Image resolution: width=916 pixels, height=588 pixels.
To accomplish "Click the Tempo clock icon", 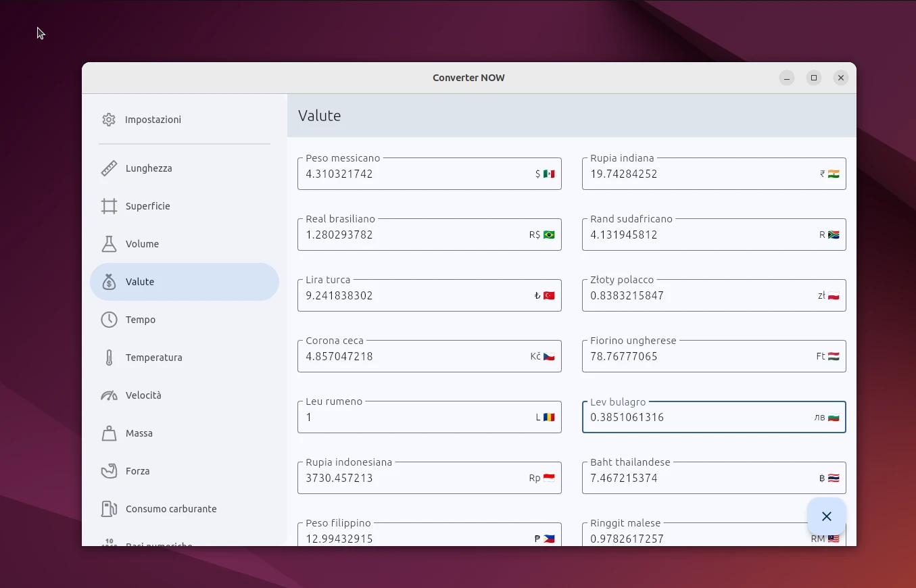I will tap(109, 320).
